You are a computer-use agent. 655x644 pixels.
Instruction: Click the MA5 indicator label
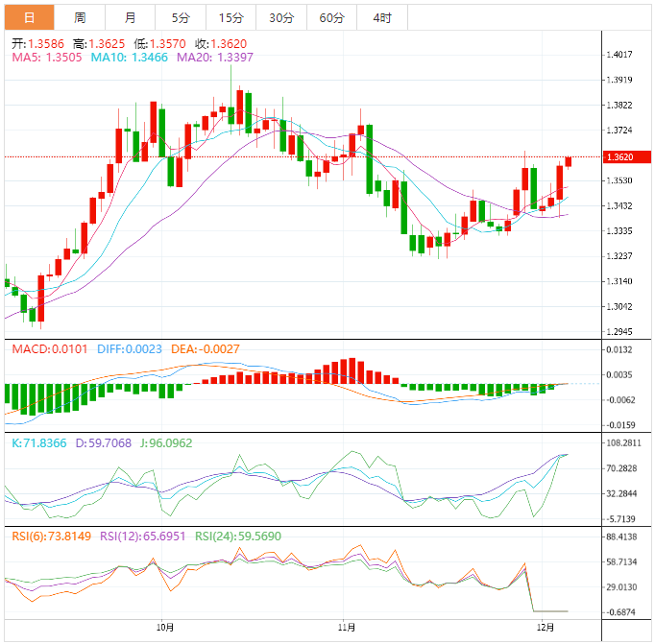pyautogui.click(x=47, y=58)
